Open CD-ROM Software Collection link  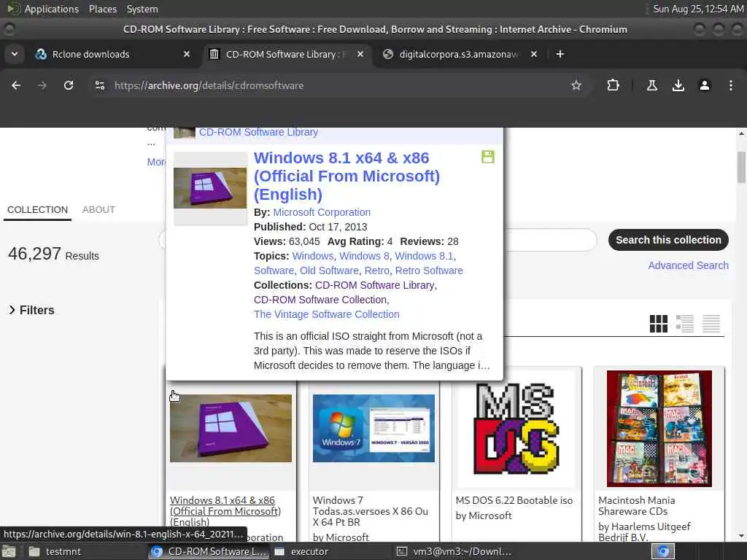click(x=320, y=300)
